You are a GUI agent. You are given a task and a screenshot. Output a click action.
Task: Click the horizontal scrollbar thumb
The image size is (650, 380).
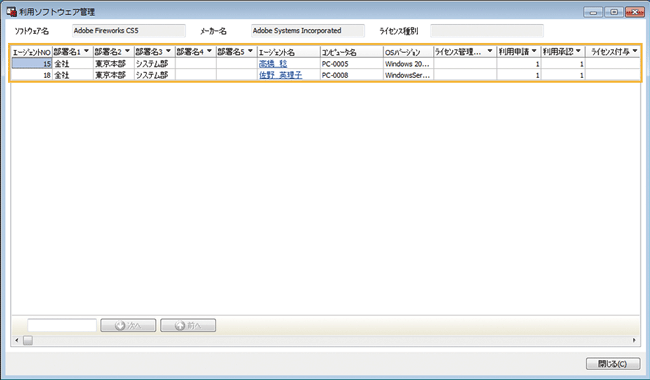pyautogui.click(x=28, y=340)
